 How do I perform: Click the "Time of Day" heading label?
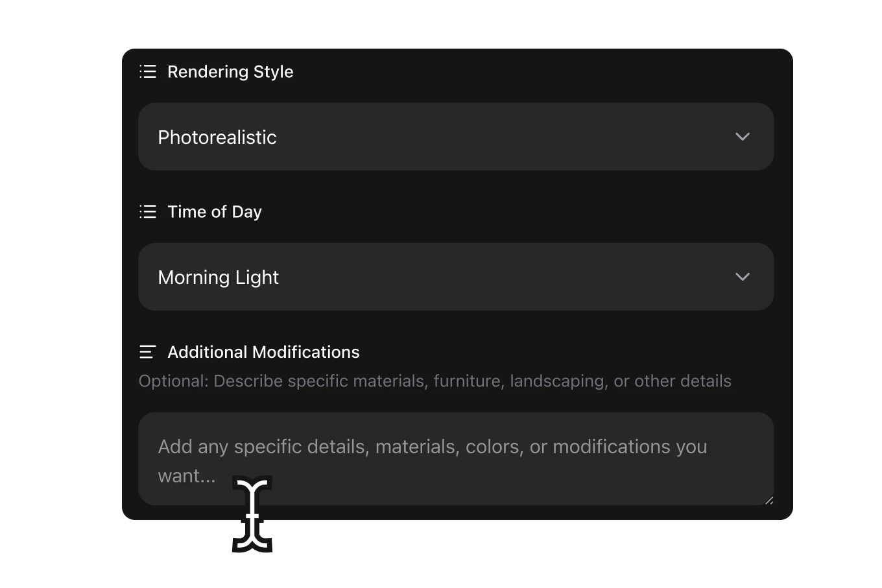pos(215,212)
